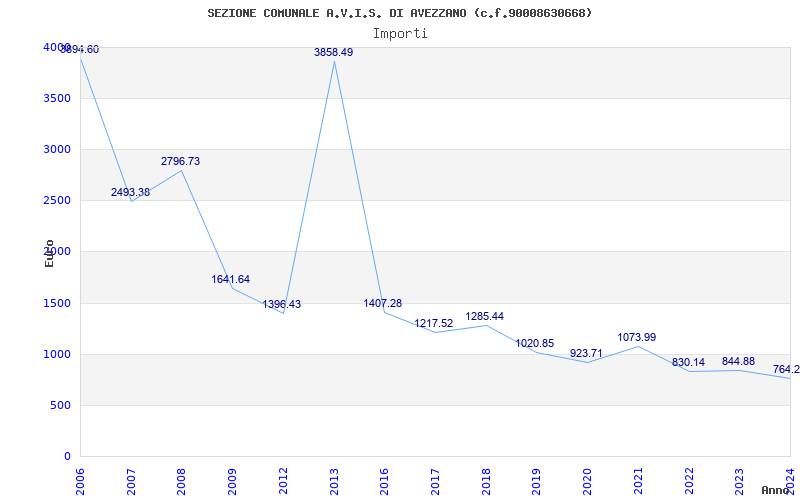Select the 2493.38 data label
Viewport: 800px width, 500px height.
pyautogui.click(x=131, y=192)
